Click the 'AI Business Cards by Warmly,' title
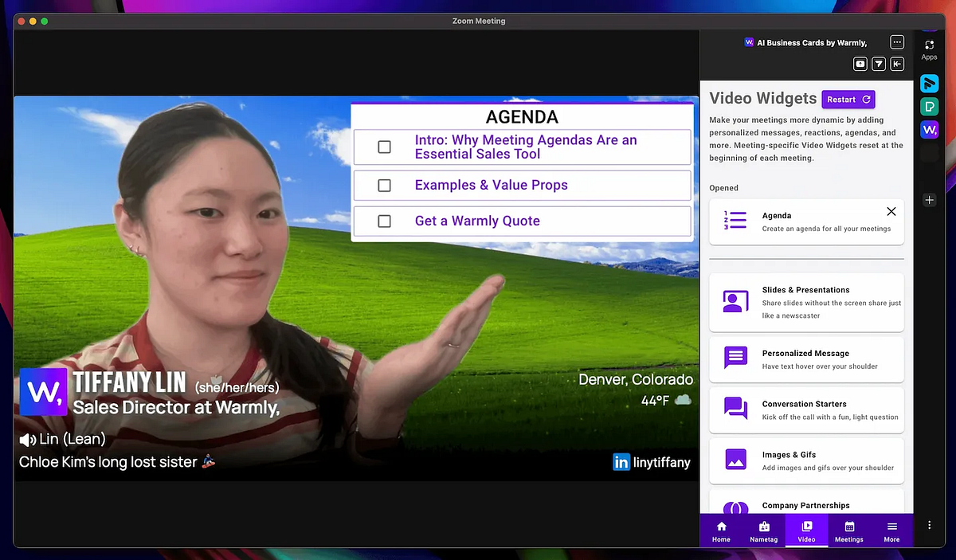 812,42
